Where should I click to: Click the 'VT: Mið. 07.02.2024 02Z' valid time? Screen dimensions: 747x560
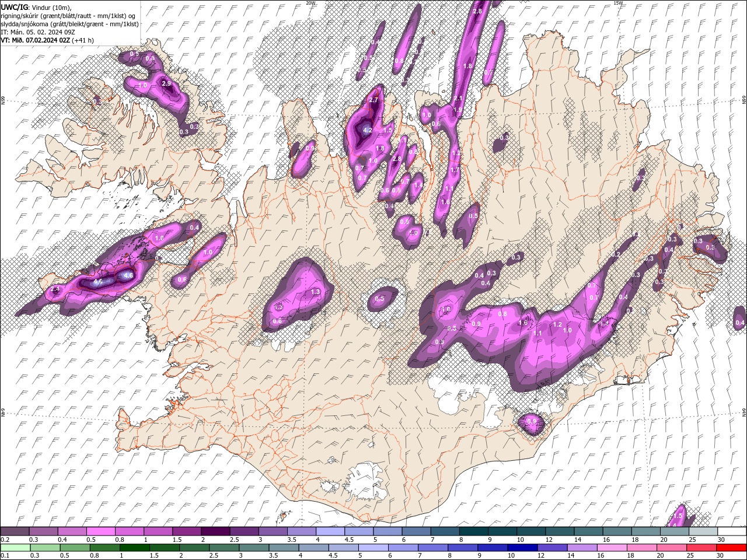click(35, 40)
